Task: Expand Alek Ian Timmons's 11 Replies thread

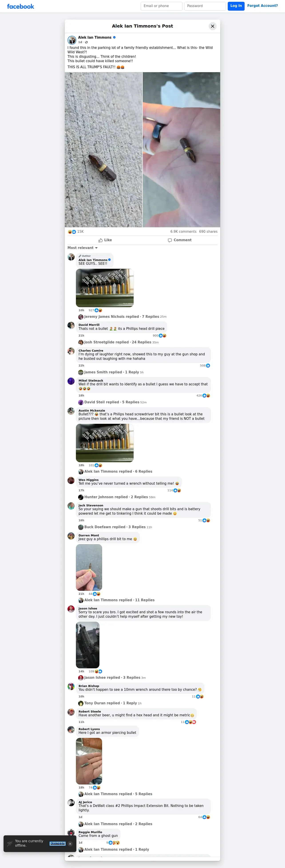Action: (x=119, y=600)
